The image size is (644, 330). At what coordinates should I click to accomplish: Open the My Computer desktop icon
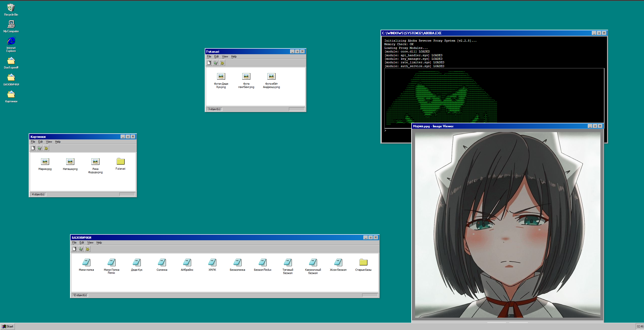(x=11, y=25)
